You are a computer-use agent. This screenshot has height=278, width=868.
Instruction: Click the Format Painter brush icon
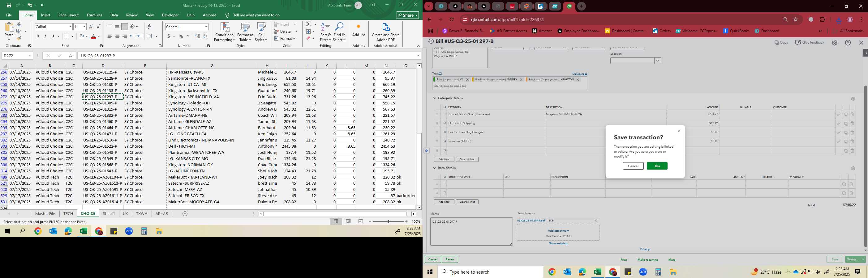[19, 38]
